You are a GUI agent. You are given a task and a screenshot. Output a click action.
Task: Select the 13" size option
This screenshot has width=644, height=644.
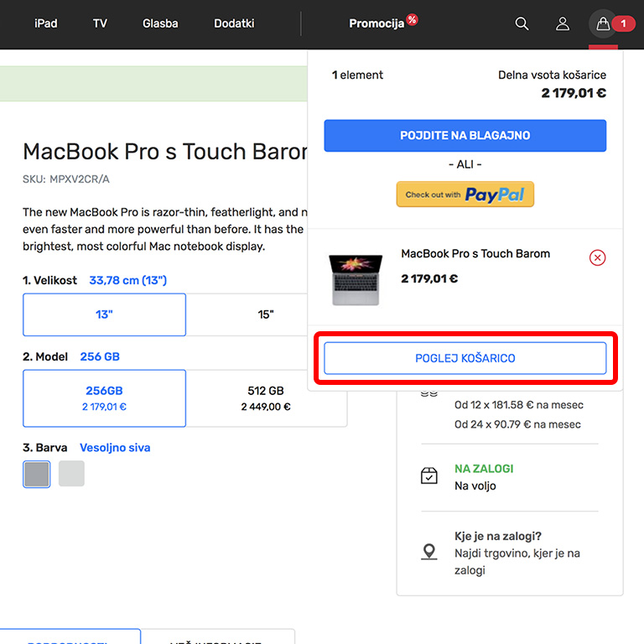click(x=104, y=314)
